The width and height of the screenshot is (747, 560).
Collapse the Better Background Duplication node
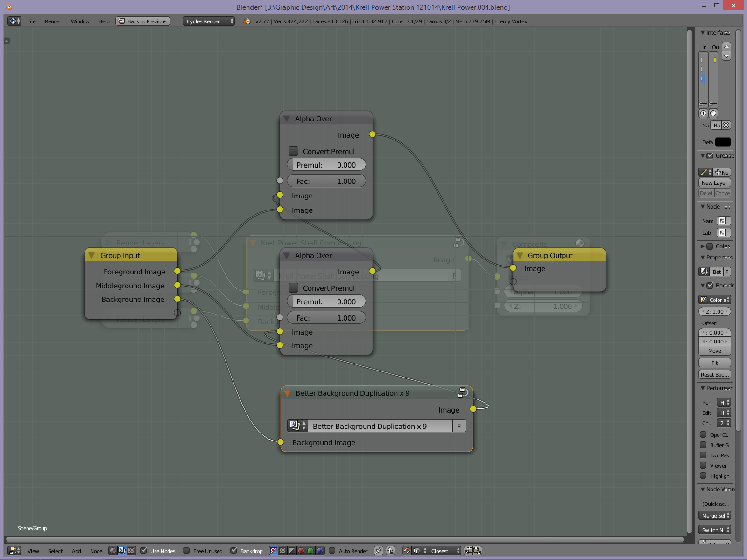pyautogui.click(x=287, y=393)
